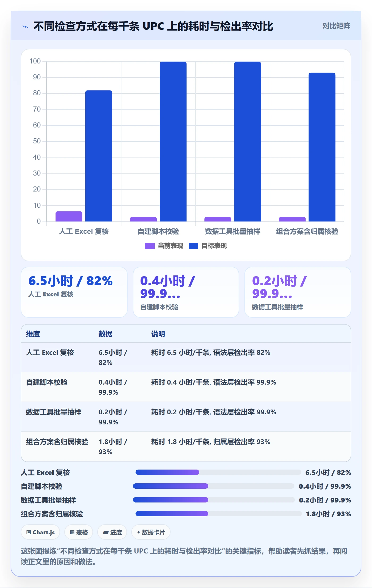Click the progress bar for 自建脚本校验
372x588 pixels.
(x=214, y=486)
